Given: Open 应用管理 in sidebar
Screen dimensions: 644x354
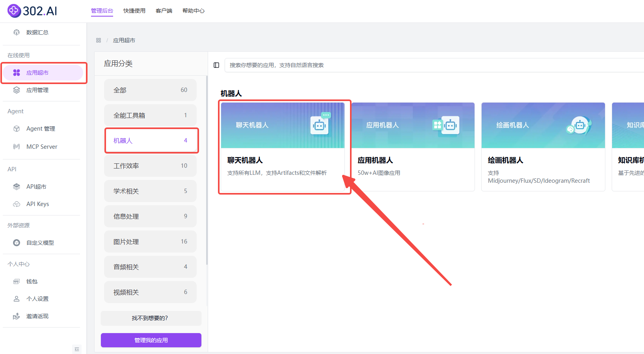Looking at the screenshot, I should [x=37, y=90].
